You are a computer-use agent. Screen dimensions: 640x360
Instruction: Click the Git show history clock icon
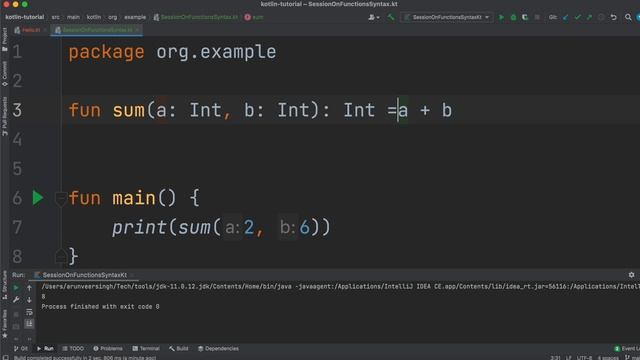tap(601, 17)
